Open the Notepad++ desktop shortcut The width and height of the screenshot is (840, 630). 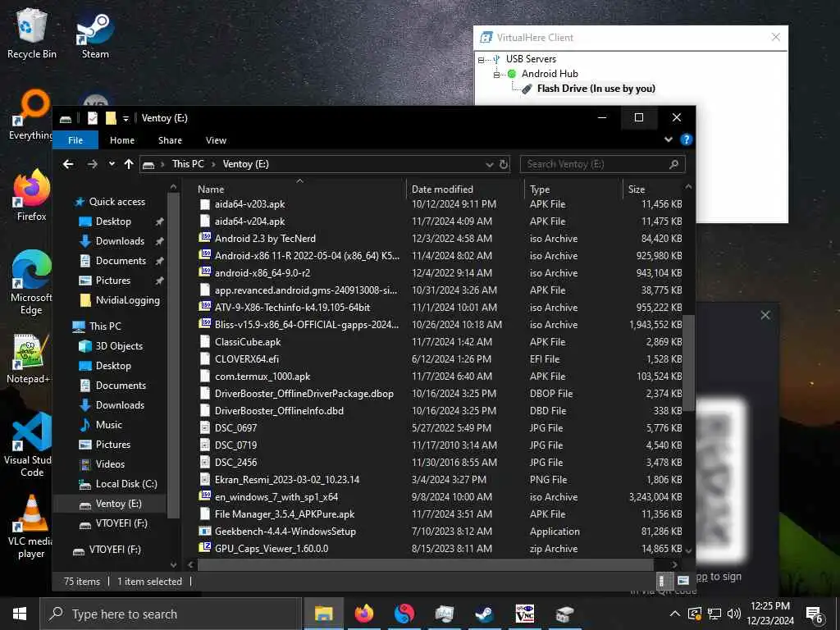(29, 358)
